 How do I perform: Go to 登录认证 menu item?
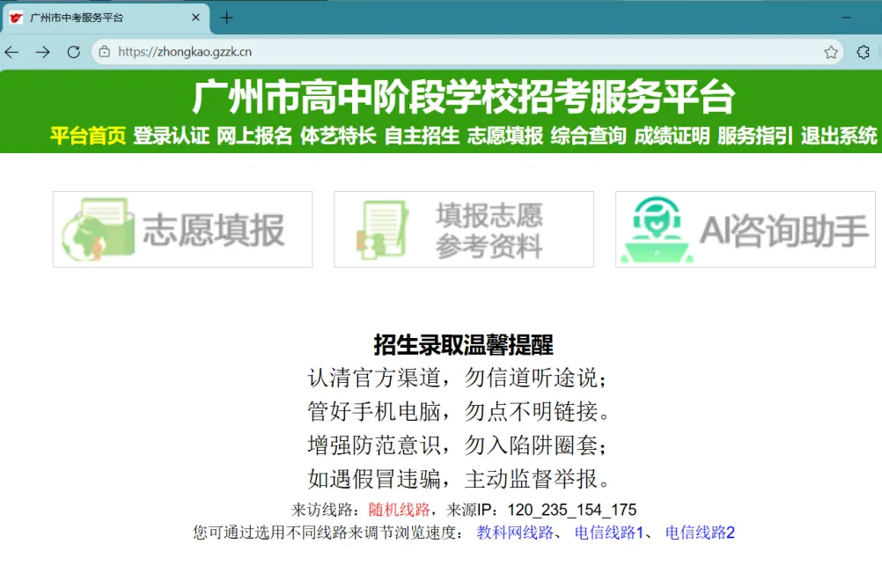(x=171, y=136)
